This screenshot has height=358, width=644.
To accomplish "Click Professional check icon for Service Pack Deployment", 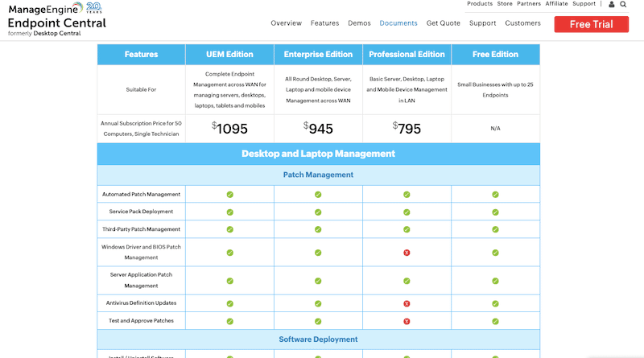I will [407, 212].
